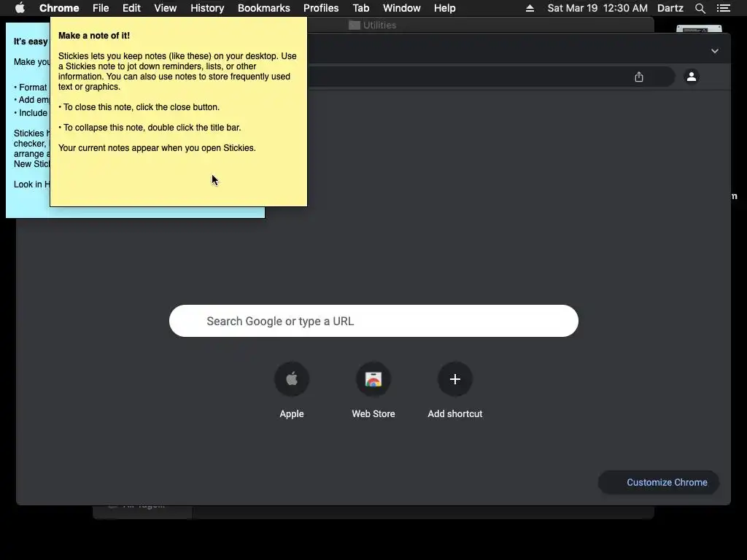Click the date and time in menu bar
Screen dimensions: 747x560
point(597,8)
